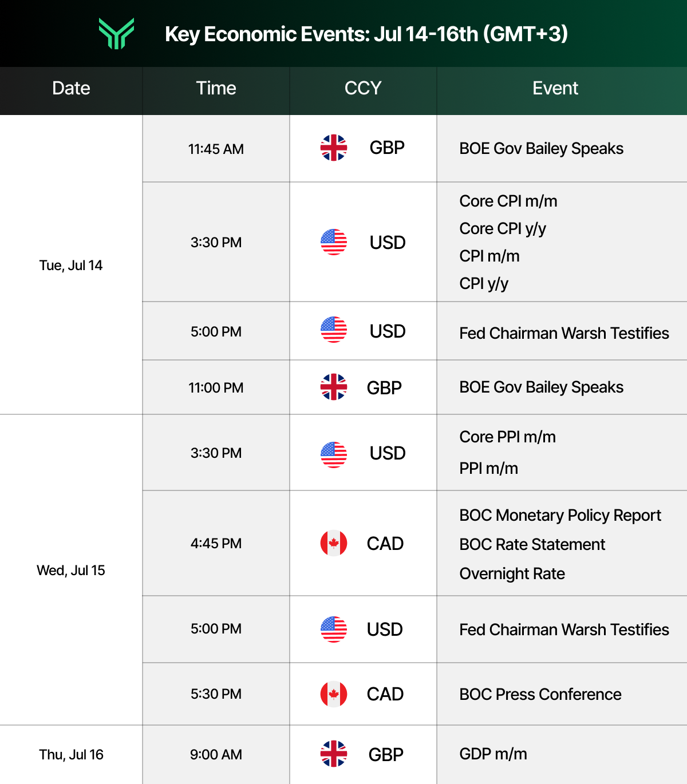Click the UK flag beside 11:45 AM
This screenshot has height=784, width=687.
(334, 148)
